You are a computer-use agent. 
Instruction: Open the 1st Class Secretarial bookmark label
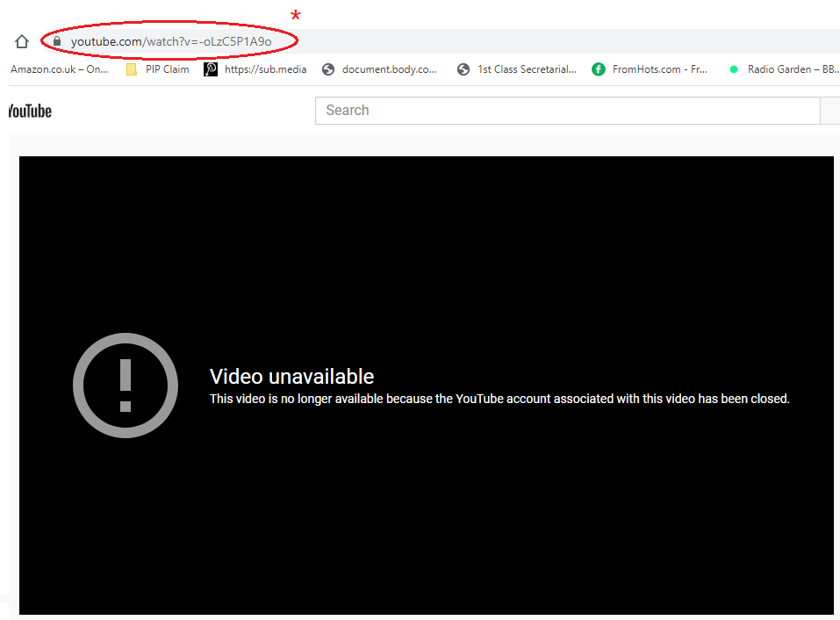tap(527, 69)
